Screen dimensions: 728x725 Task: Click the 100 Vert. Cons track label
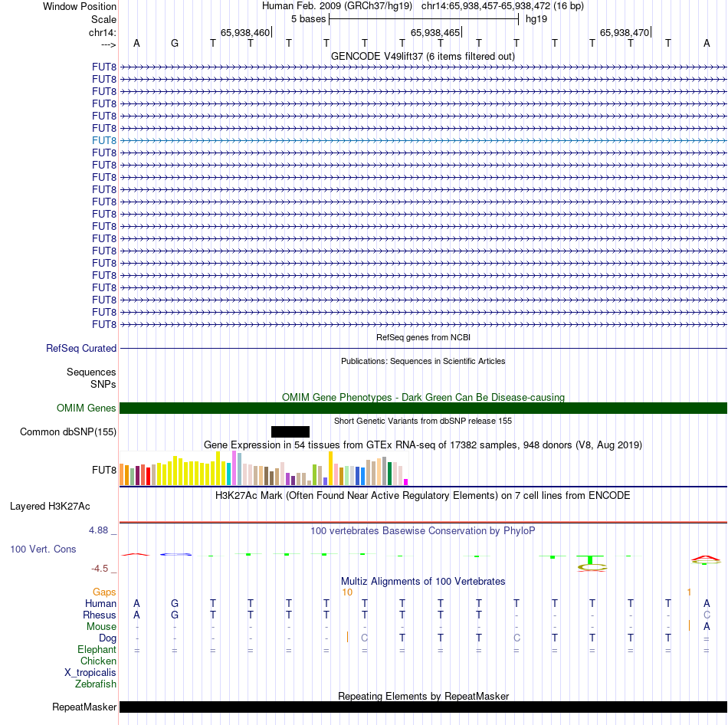pos(43,549)
